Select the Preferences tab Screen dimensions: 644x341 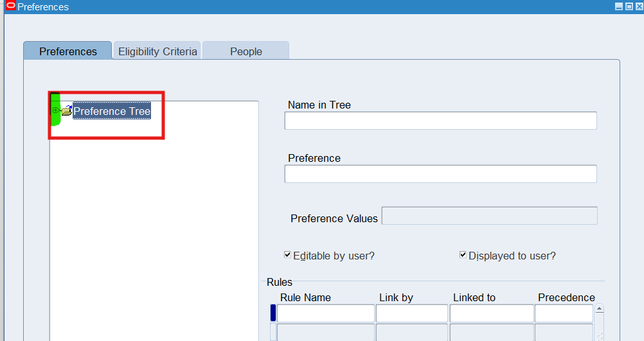click(68, 51)
